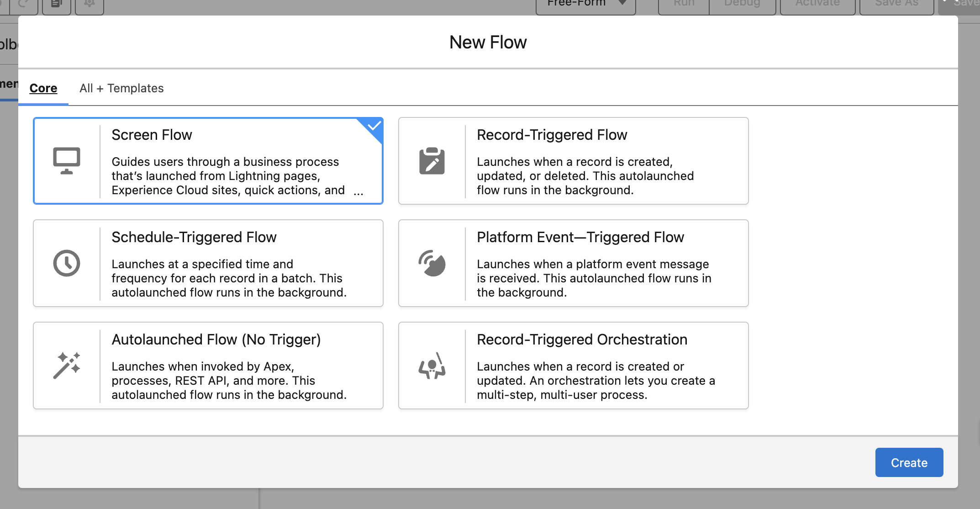This screenshot has width=980, height=509.
Task: Click the Create button
Action: tap(909, 462)
